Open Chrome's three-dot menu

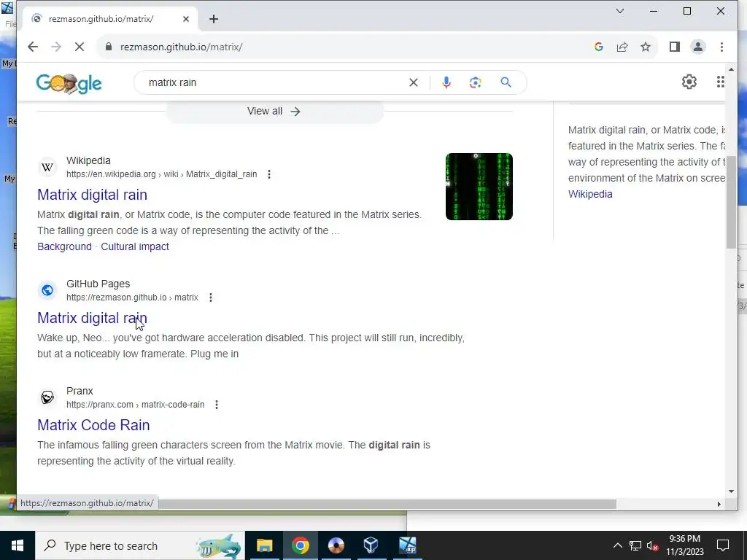[721, 47]
